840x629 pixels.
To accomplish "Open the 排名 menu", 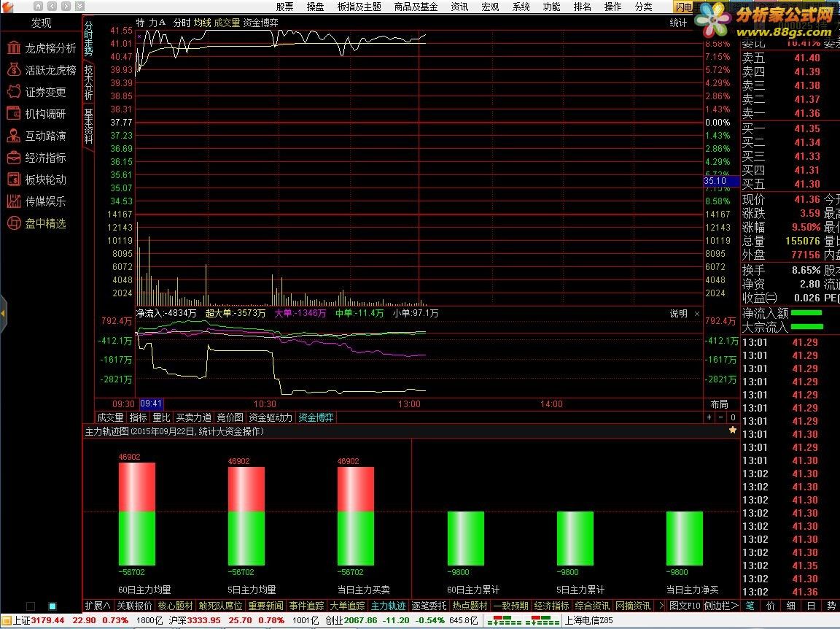I will (583, 7).
